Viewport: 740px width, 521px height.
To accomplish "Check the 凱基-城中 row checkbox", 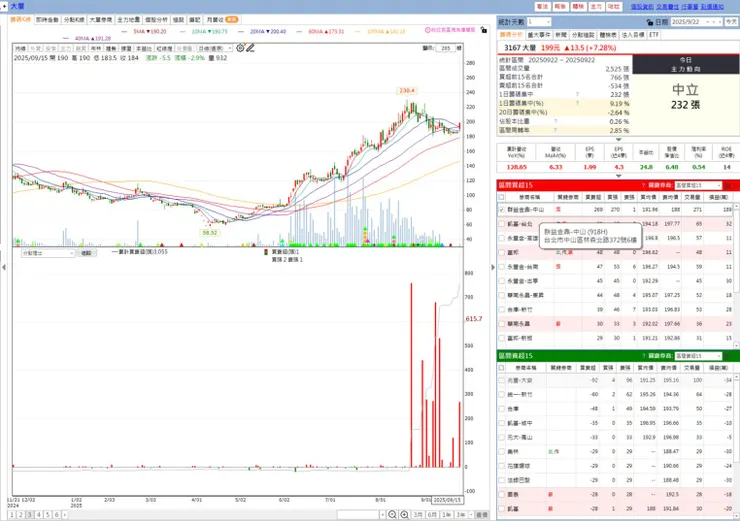I will 501,423.
